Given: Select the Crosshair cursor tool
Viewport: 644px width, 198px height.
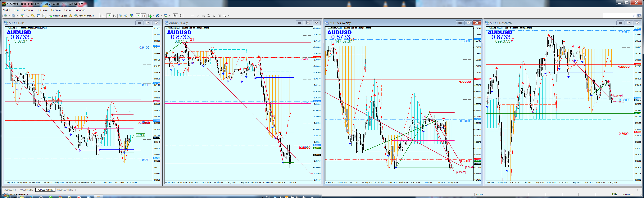Looking at the screenshot, I should 180,16.
